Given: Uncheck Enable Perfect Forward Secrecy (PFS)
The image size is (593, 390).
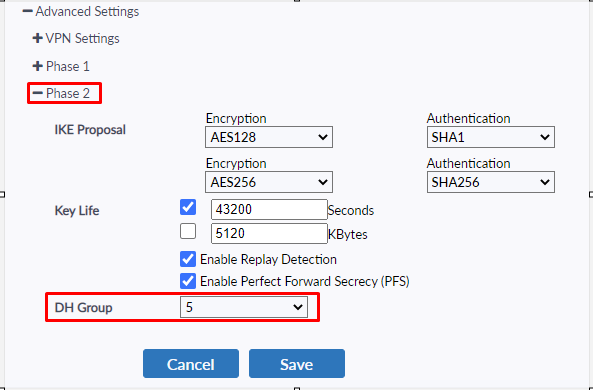Looking at the screenshot, I should click(x=188, y=281).
